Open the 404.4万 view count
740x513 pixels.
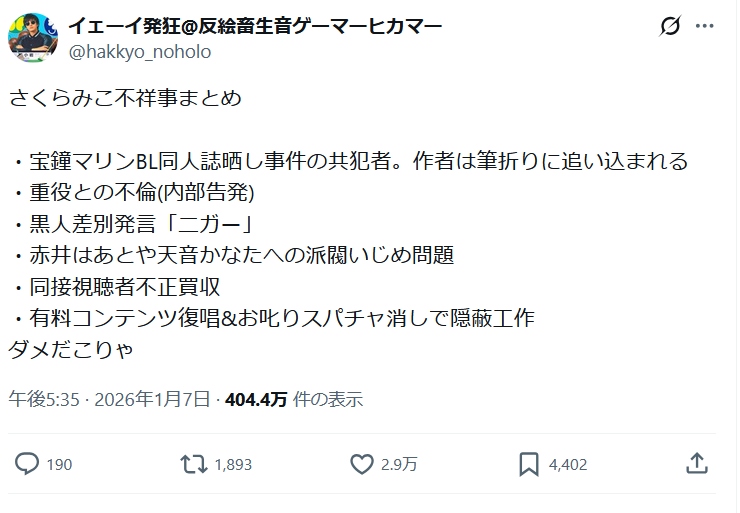256,399
